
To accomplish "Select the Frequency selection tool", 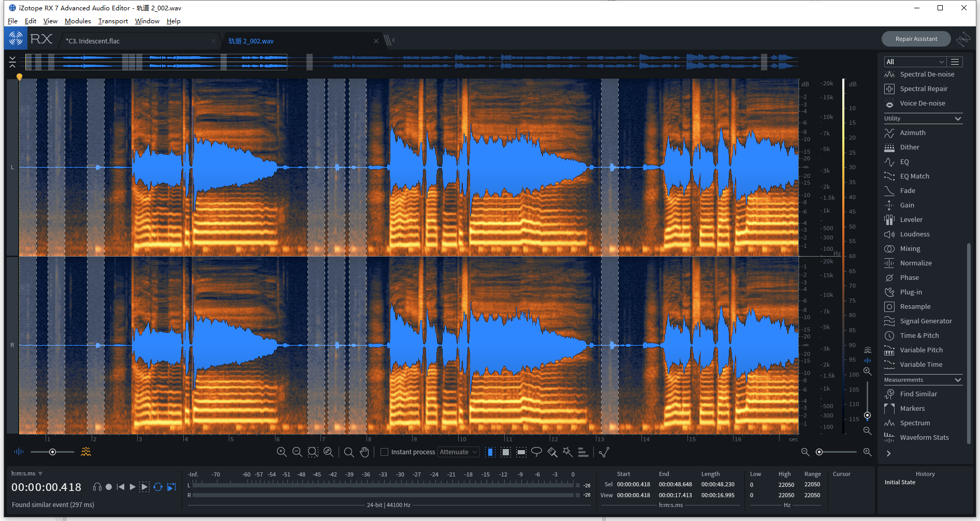I will point(521,452).
